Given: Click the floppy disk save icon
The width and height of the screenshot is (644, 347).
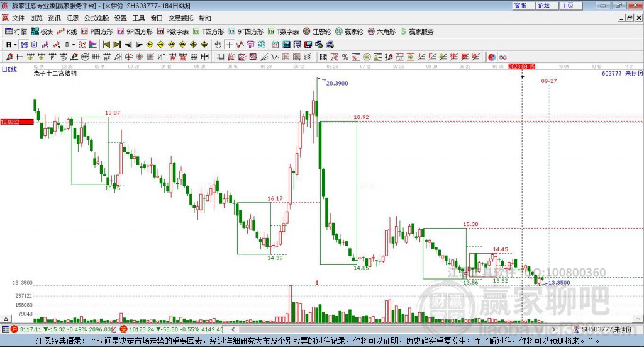Looking at the screenshot, I should tap(308, 45).
